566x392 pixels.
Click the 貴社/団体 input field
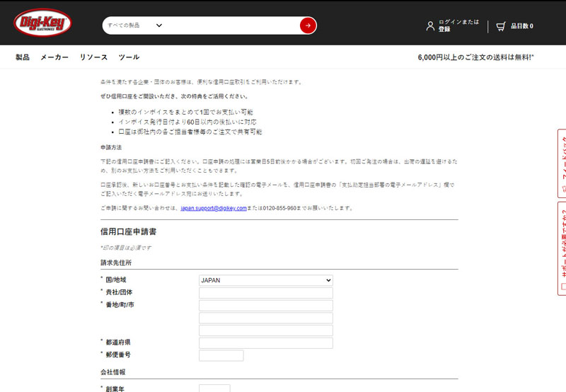(265, 293)
